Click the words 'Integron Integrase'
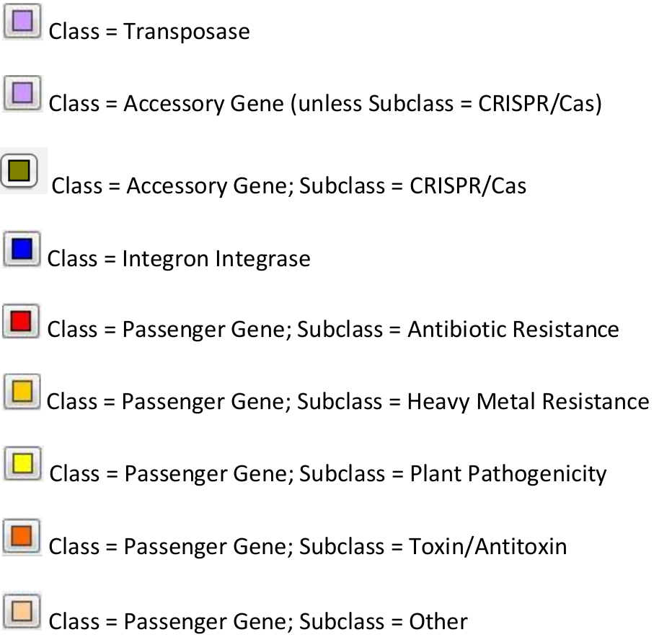The height and width of the screenshot is (640, 672). 216,258
